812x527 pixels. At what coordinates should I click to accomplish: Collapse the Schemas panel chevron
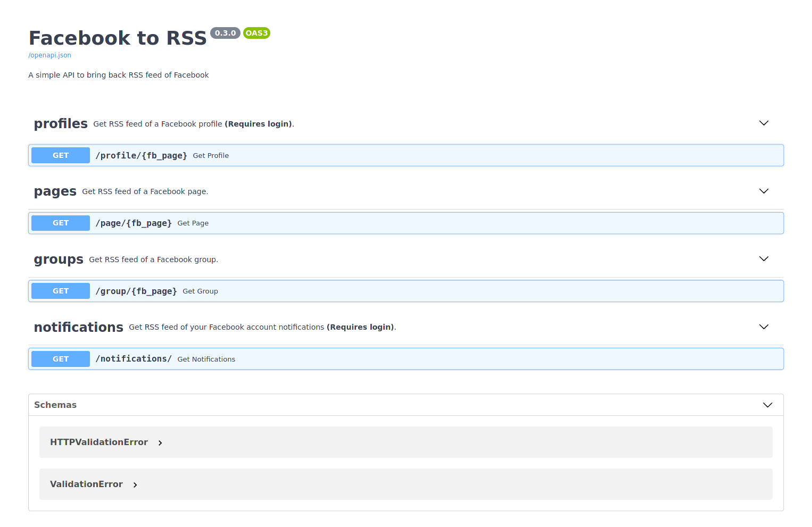pos(767,405)
